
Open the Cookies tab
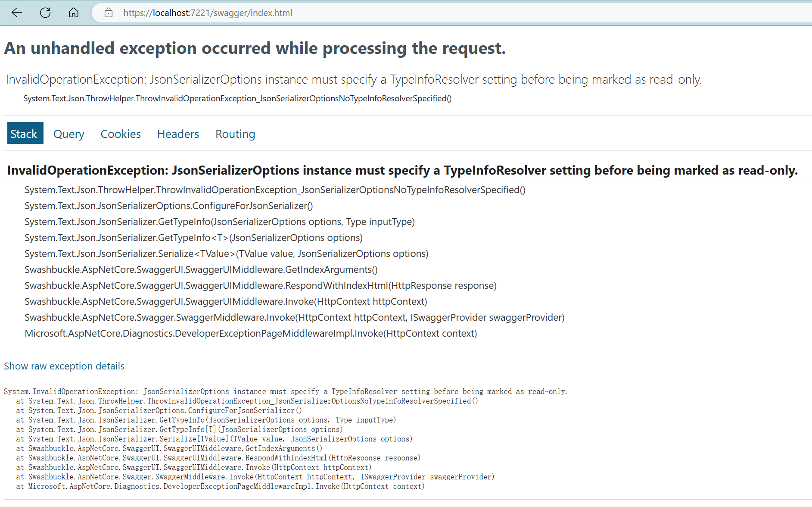pos(120,134)
